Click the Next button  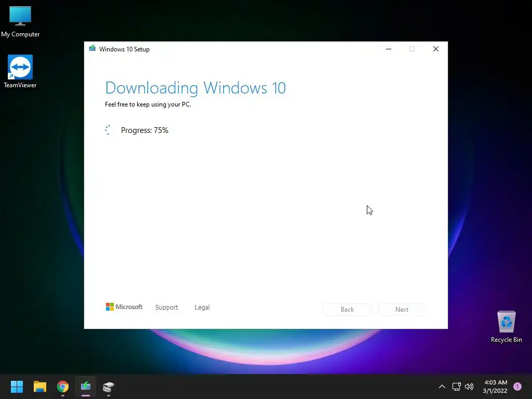pos(402,310)
